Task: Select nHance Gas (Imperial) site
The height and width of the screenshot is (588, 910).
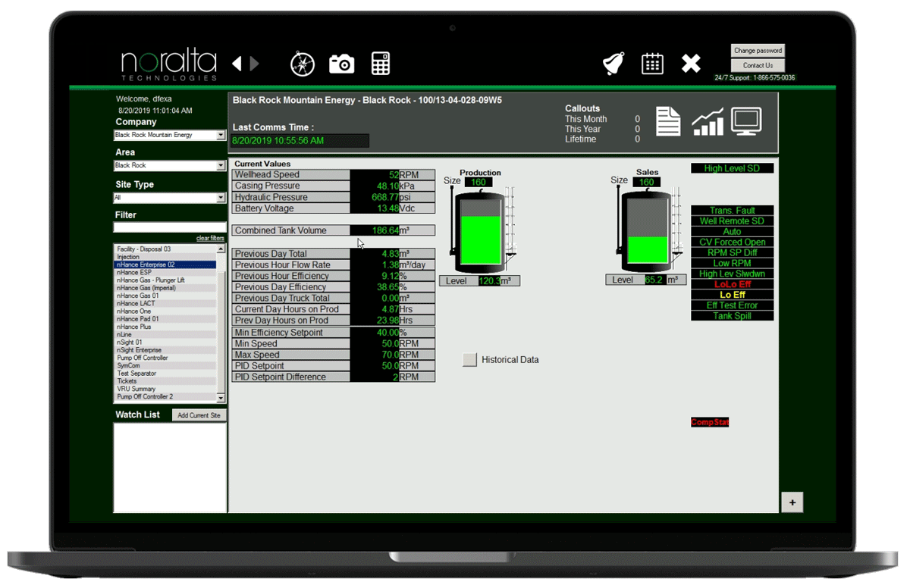Action: pyautogui.click(x=165, y=288)
